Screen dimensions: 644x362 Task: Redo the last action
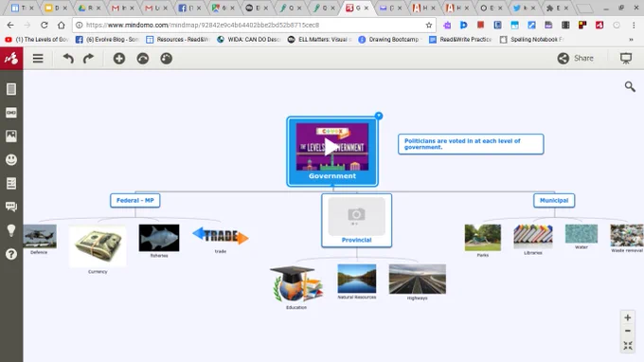click(x=88, y=59)
